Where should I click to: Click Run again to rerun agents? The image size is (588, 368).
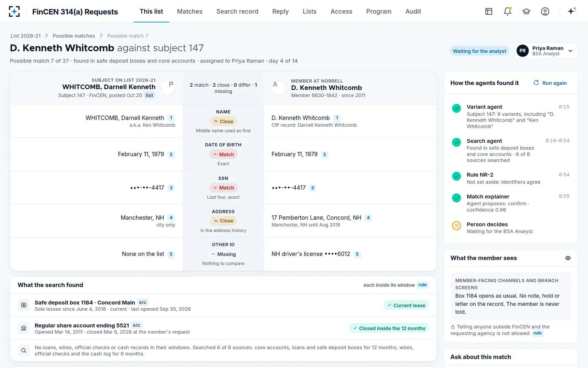[x=550, y=83]
